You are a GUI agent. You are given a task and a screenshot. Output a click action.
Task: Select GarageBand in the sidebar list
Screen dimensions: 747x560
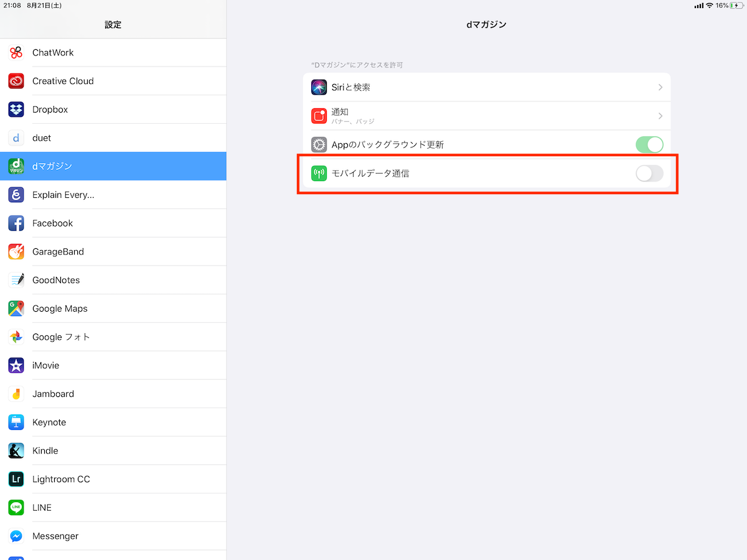click(113, 251)
